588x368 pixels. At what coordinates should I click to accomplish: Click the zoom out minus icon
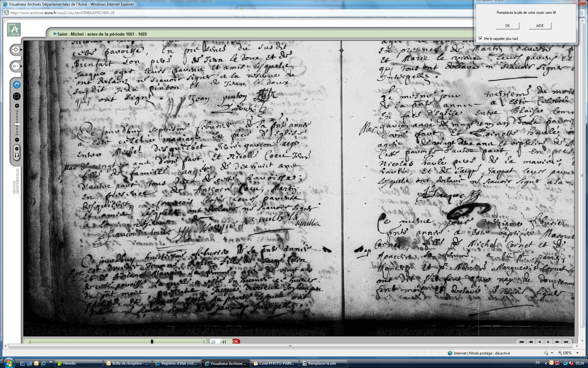[x=17, y=140]
